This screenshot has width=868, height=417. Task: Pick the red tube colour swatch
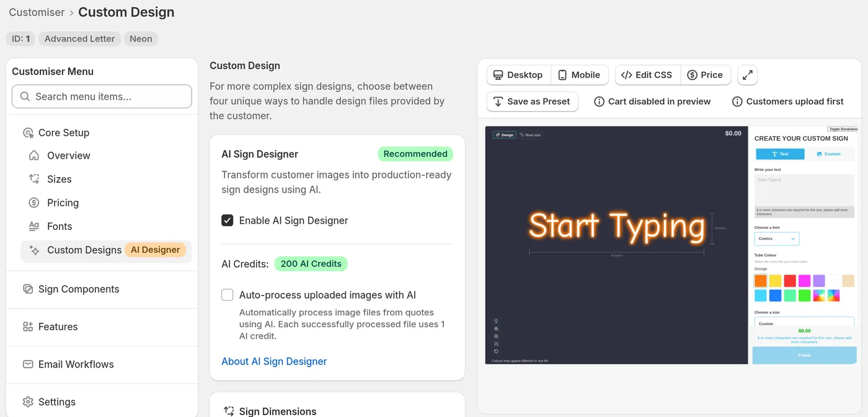pos(790,281)
